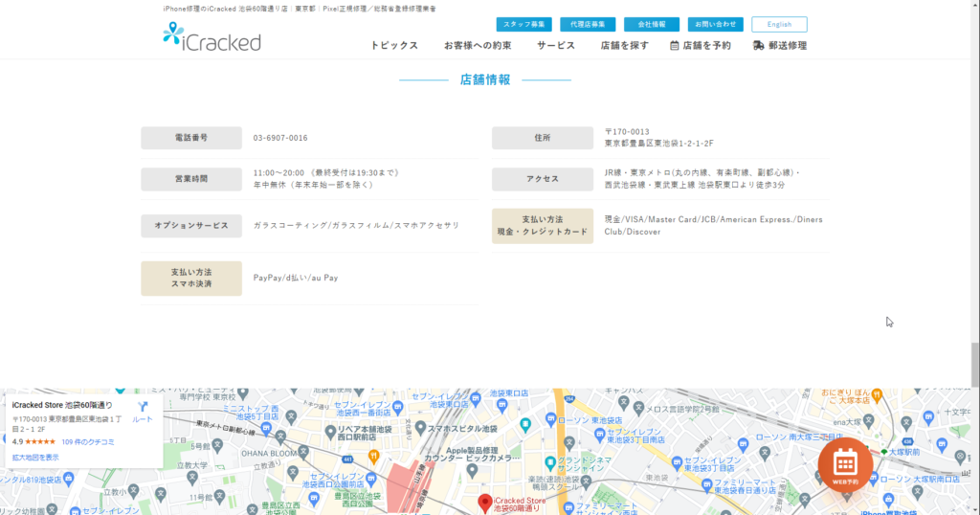980x515 pixels.
Task: Click the iCracked Store 池袋60階通り card title
Action: [62, 406]
